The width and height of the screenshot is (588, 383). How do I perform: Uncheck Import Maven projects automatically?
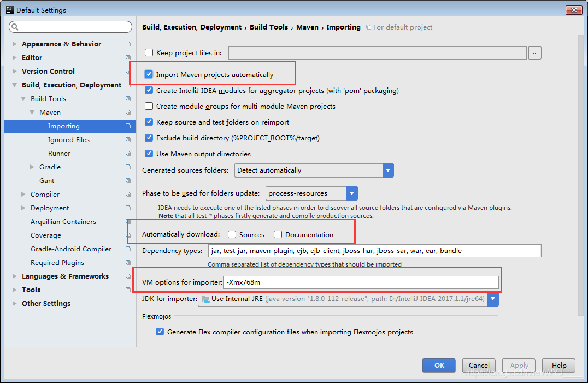149,74
